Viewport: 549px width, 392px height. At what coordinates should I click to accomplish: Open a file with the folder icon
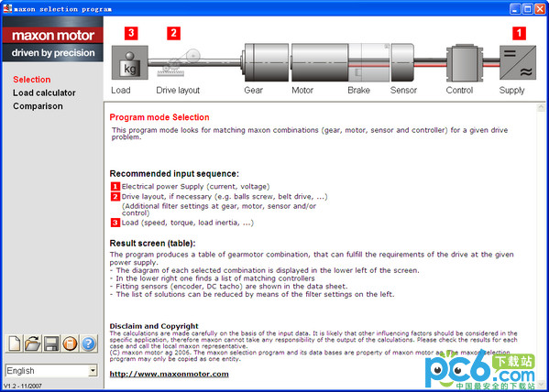(x=33, y=343)
